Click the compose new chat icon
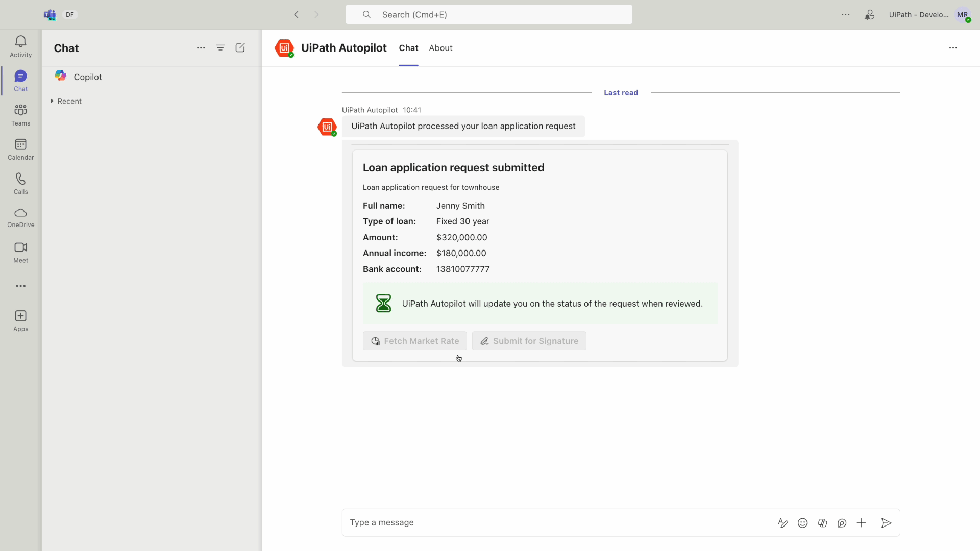The width and height of the screenshot is (980, 551). 240,48
